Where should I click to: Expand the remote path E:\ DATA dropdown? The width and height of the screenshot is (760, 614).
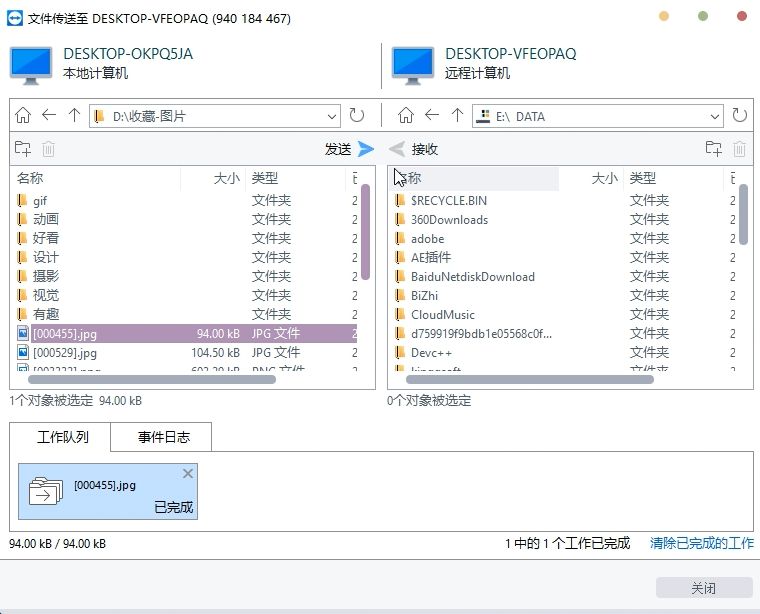[x=714, y=117]
